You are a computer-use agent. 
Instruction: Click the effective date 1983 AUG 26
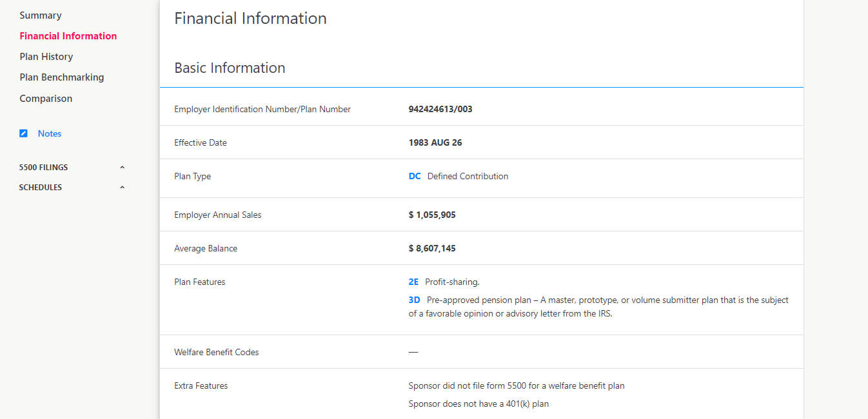435,143
